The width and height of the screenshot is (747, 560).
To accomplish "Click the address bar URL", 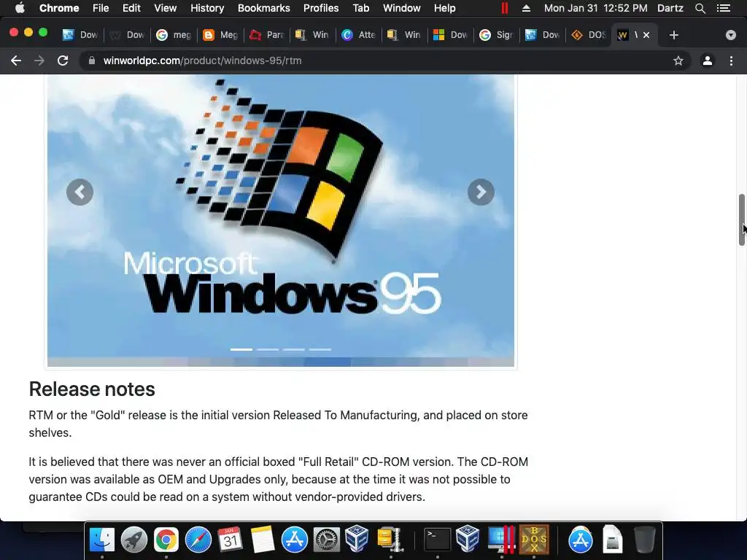I will (x=203, y=61).
